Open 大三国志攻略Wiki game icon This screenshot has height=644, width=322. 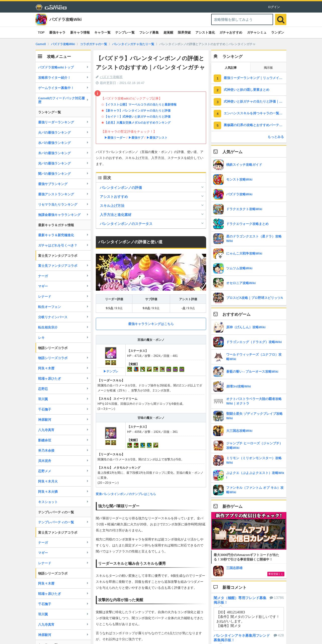click(x=218, y=431)
